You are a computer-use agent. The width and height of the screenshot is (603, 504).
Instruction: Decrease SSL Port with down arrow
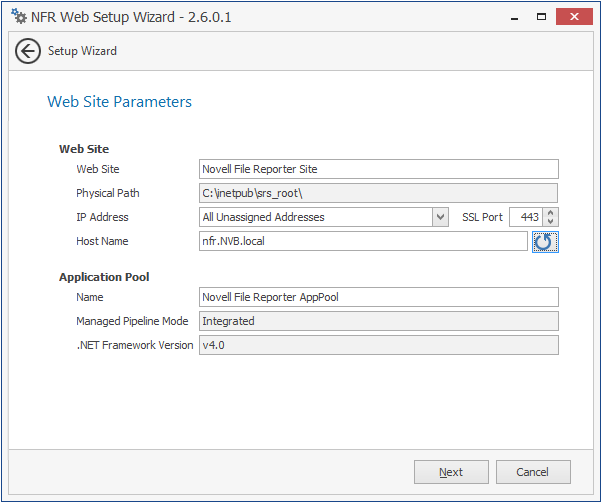click(x=551, y=222)
